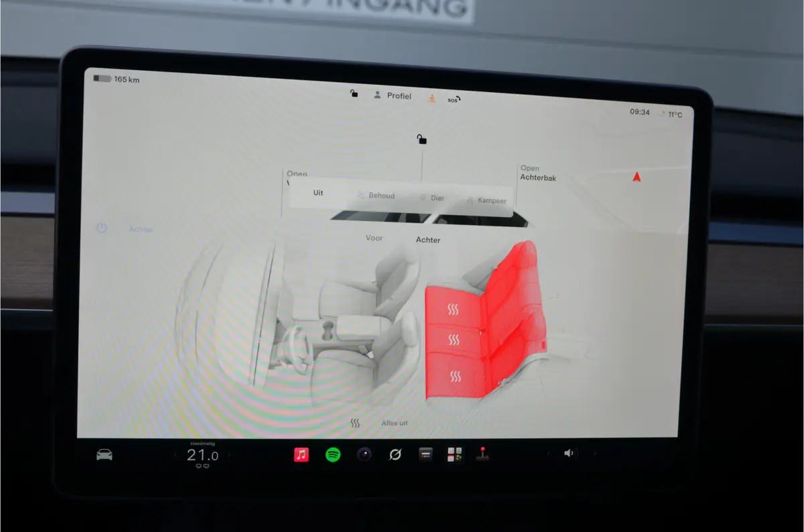804x532 pixels.
Task: Tap the battery range indicator 165 km
Action: [x=116, y=79]
